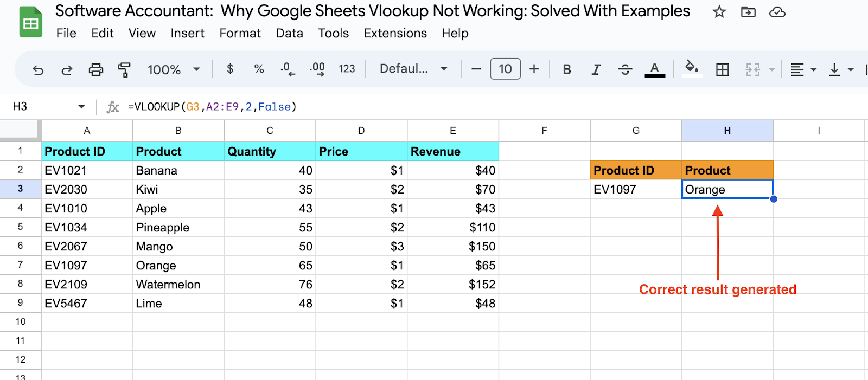
Task: Print the spreadsheet
Action: 95,69
